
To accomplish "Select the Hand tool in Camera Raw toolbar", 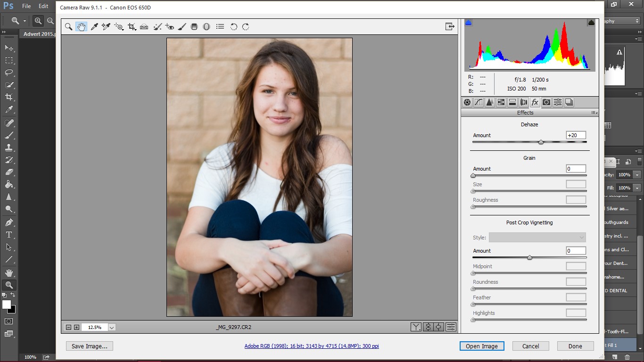I will click(81, 27).
